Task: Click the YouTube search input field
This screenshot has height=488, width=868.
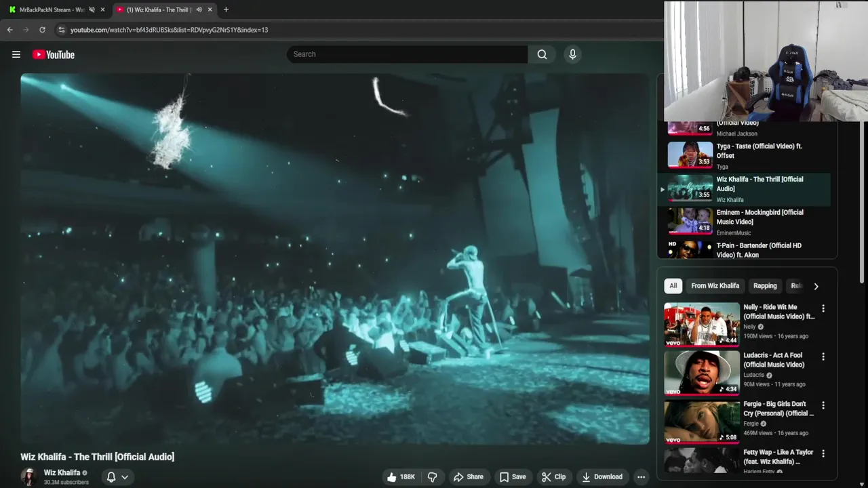Action: point(407,54)
